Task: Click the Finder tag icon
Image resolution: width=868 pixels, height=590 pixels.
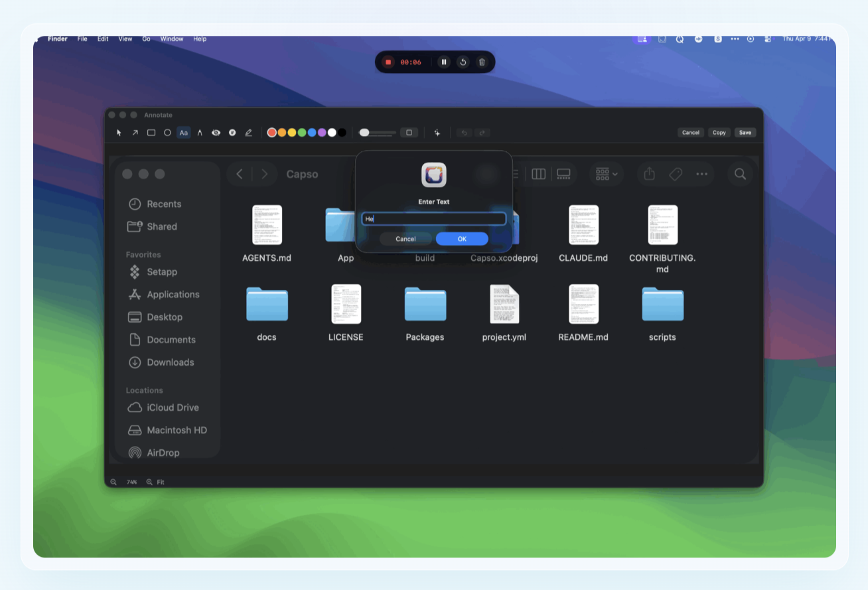Action: tap(676, 174)
